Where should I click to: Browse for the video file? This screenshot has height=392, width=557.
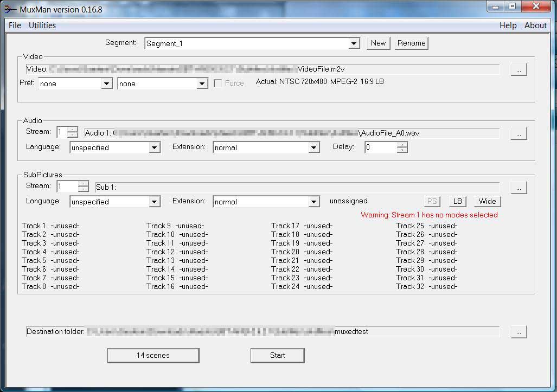[x=518, y=69]
